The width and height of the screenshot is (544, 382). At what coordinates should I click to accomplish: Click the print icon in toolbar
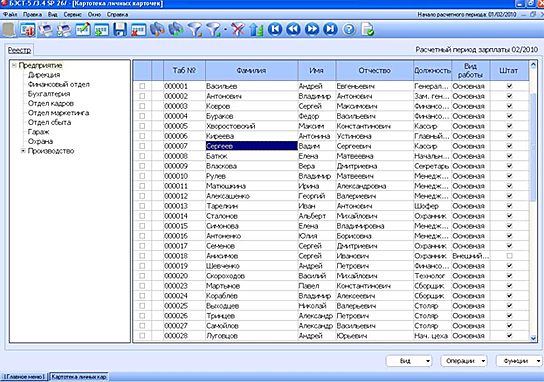(x=45, y=29)
